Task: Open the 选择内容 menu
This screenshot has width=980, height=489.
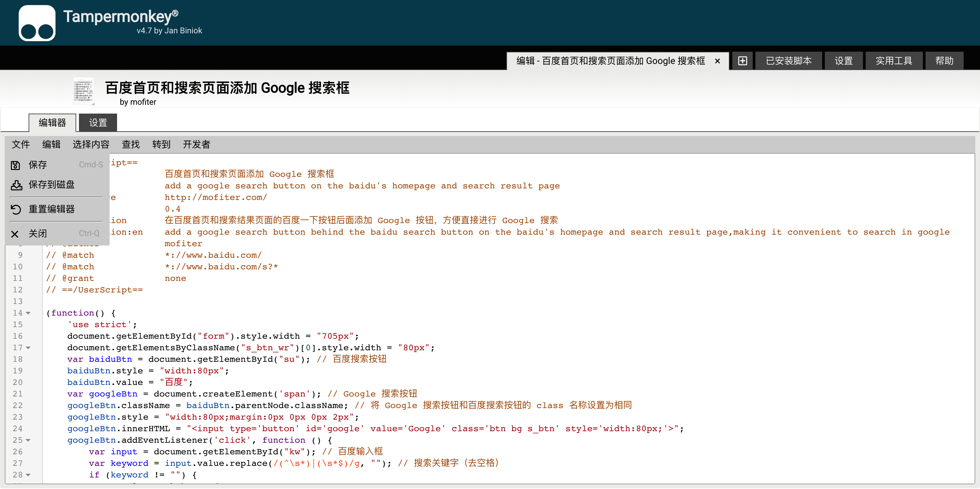Action: click(91, 145)
